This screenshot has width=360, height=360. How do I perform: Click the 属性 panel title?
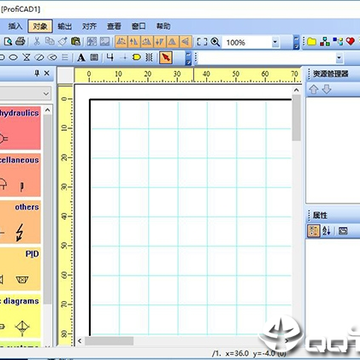[320, 215]
